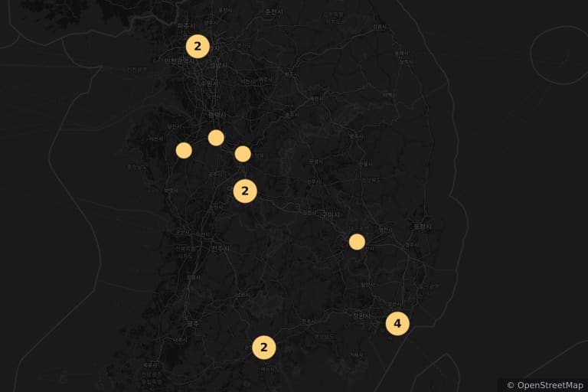Open the northernmost 2 cluster below 파주시
This screenshot has height=392, width=588.
pyautogui.click(x=198, y=47)
